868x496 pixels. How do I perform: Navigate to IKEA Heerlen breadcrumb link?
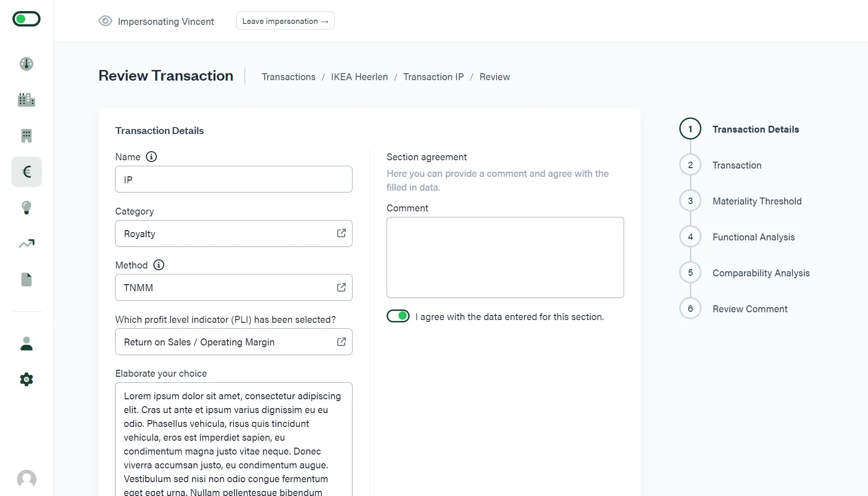[359, 77]
